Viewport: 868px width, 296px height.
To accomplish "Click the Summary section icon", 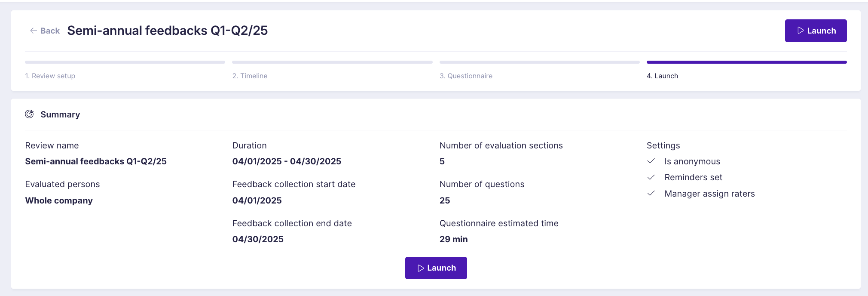I will (29, 114).
